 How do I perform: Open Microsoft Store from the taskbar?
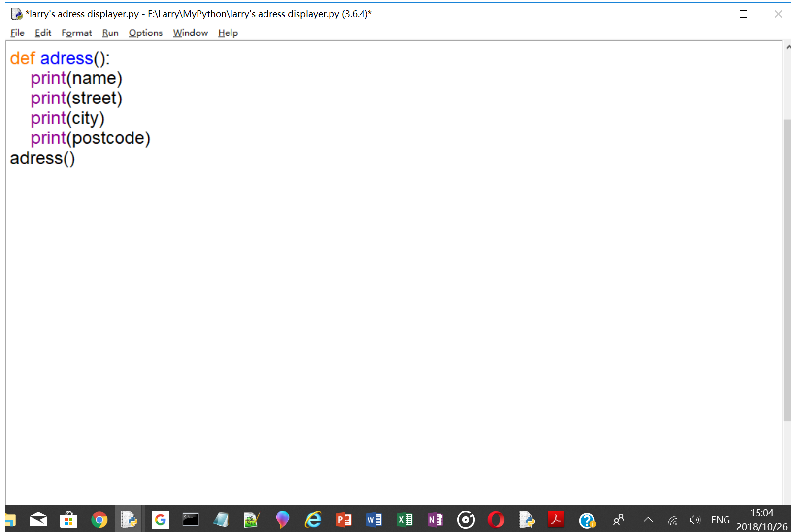pyautogui.click(x=68, y=519)
